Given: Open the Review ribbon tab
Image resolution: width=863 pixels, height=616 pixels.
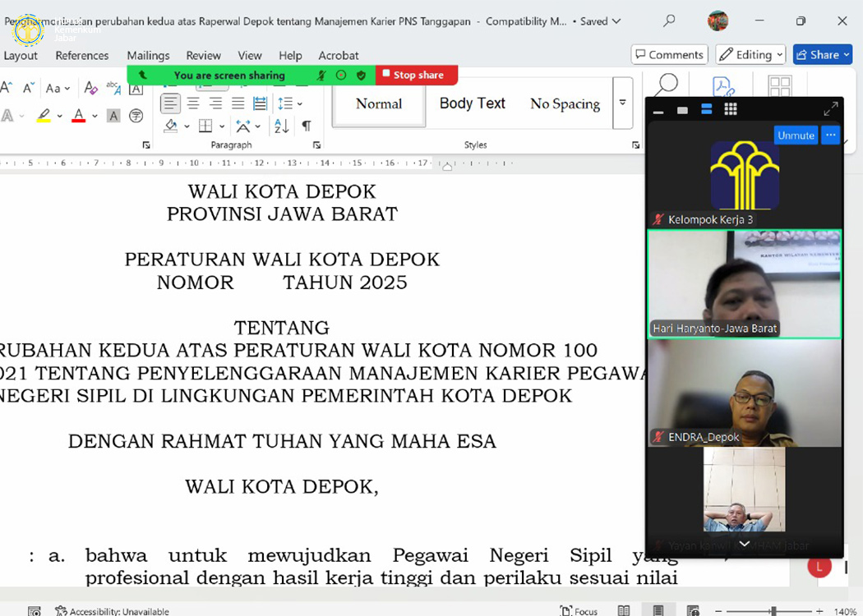Looking at the screenshot, I should click(x=203, y=56).
